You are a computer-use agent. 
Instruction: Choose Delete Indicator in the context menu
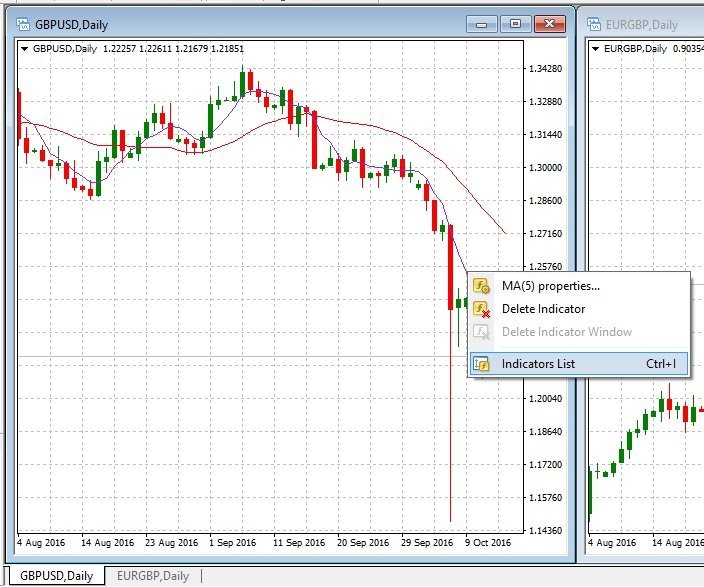(x=543, y=309)
